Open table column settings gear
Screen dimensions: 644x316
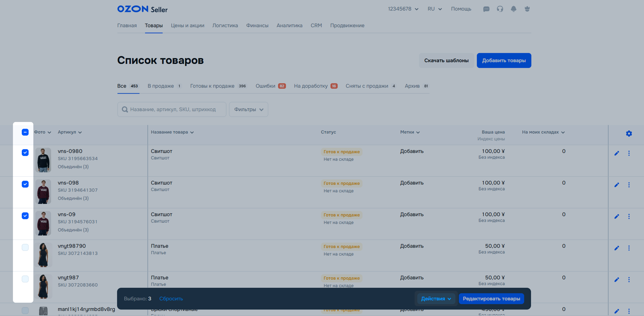(629, 134)
